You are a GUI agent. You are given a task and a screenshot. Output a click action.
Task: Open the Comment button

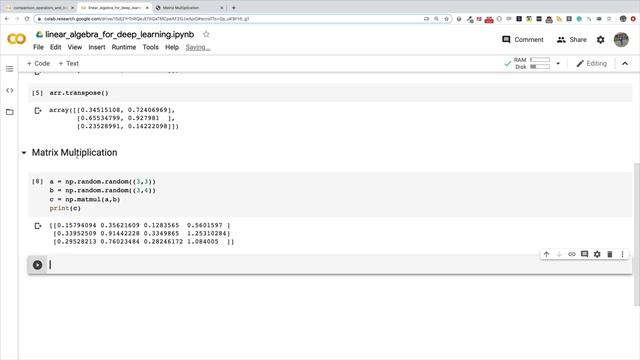(523, 40)
